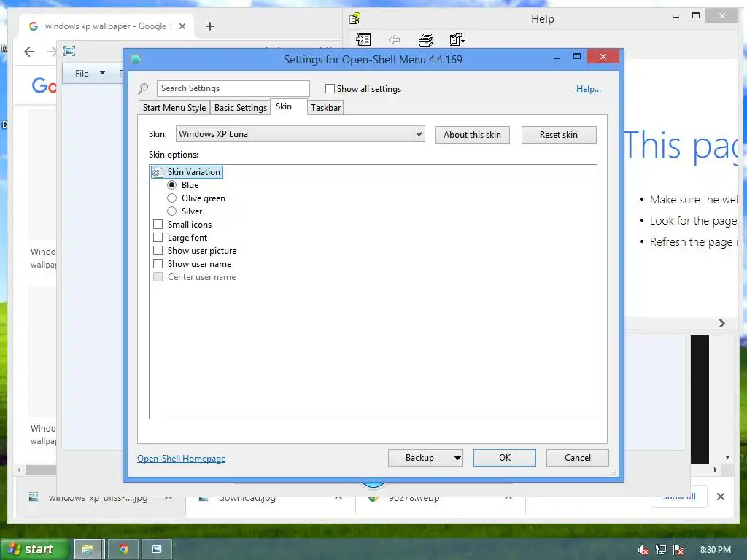Open Chrome from the taskbar
Viewport: 747px width, 560px height.
[x=124, y=549]
